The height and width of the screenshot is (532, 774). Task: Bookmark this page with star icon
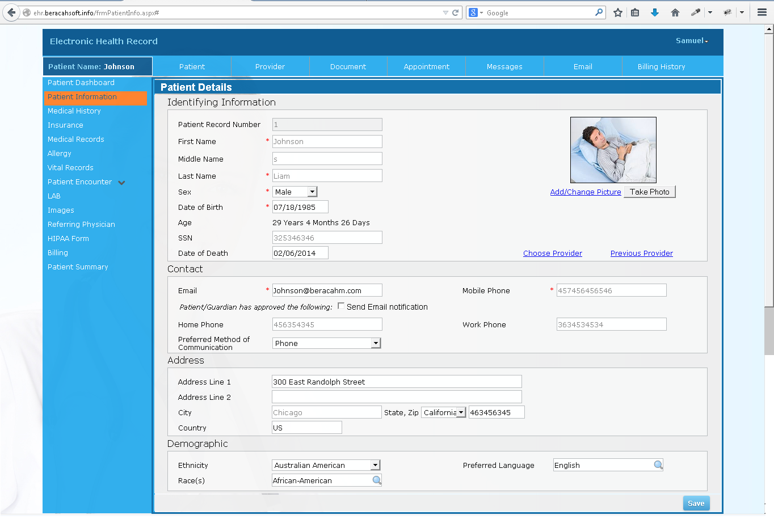tap(618, 12)
